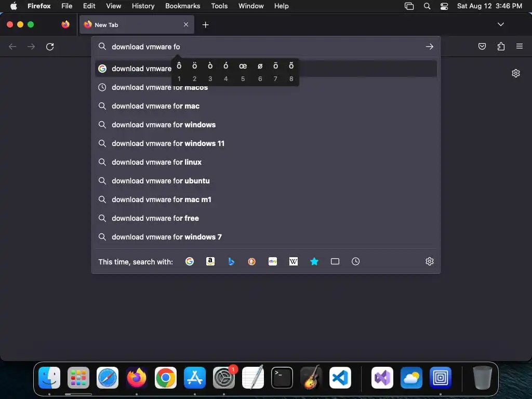Select the top Google search suggestion row

(x=266, y=69)
